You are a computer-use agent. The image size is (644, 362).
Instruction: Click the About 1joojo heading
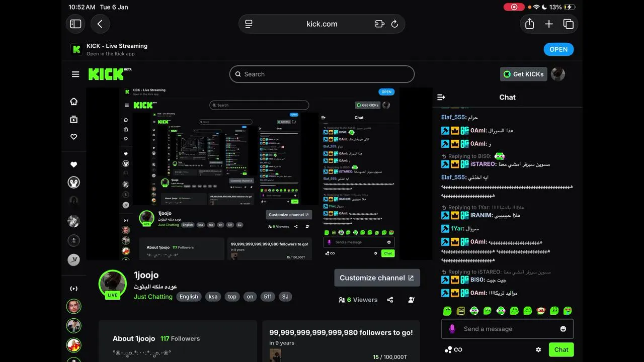tap(135, 339)
